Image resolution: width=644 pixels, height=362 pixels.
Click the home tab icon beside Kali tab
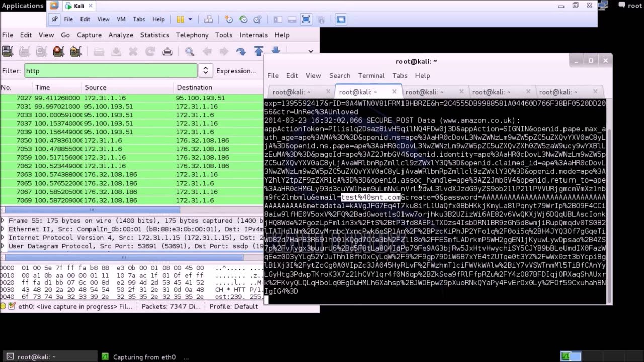[x=54, y=6]
